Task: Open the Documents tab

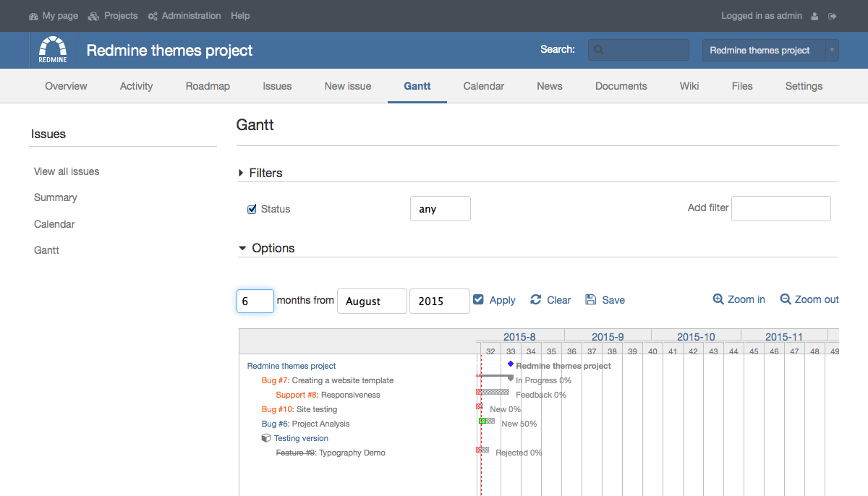Action: 621,86
